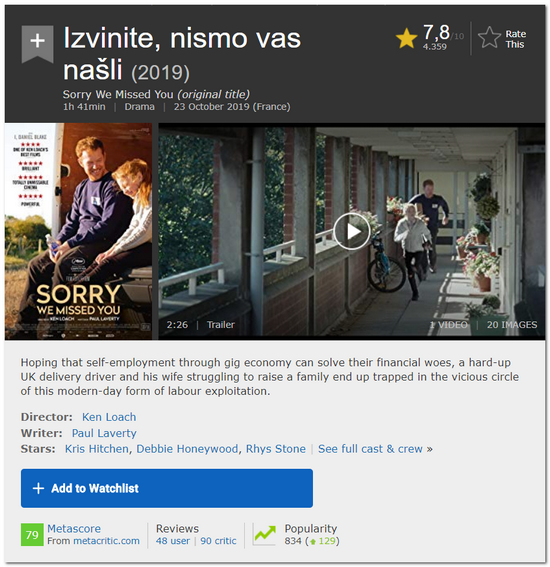This screenshot has height=567, width=550.
Task: Click the Add to Watchlist button
Action: (x=167, y=488)
